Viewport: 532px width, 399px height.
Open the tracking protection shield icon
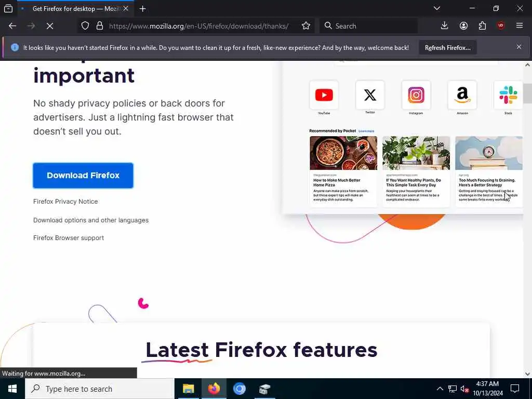(x=85, y=26)
